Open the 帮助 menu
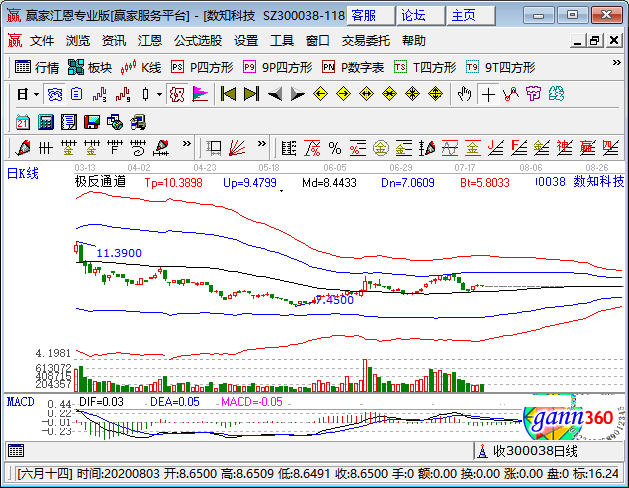The image size is (629, 488). pyautogui.click(x=414, y=40)
